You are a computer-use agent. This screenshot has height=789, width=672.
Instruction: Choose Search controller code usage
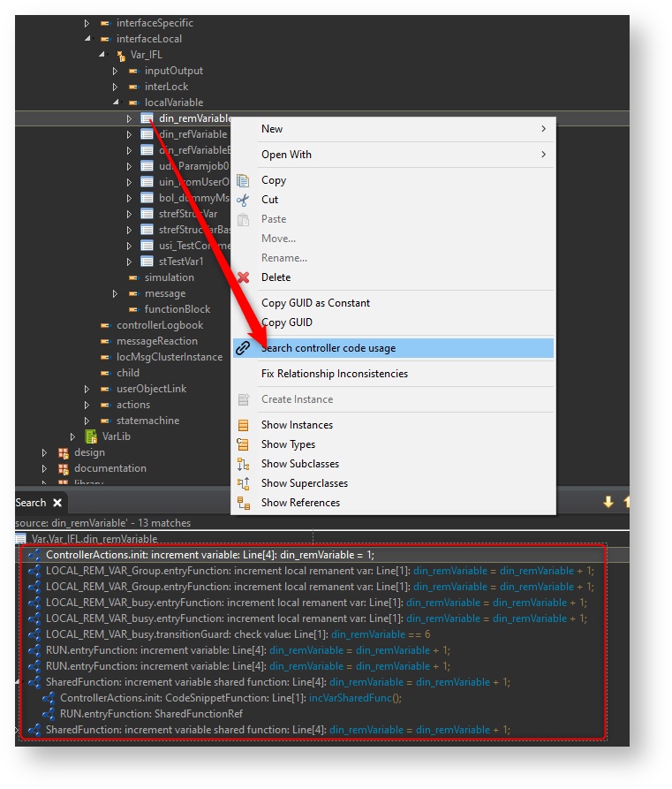click(x=328, y=348)
